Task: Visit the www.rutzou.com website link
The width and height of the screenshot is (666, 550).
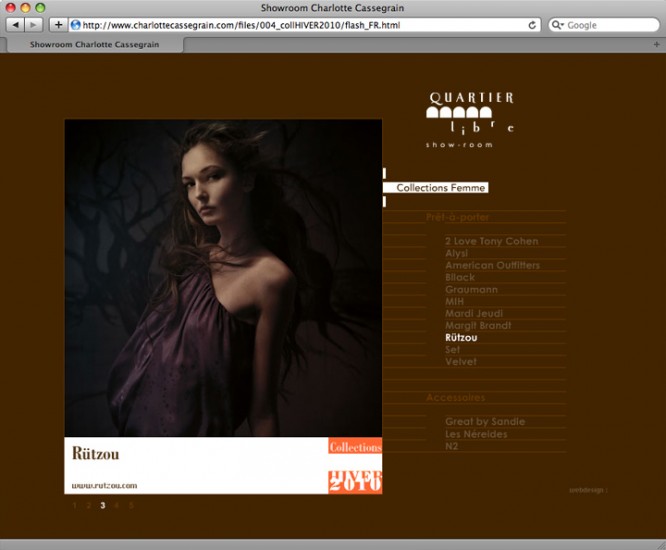Action: click(104, 486)
